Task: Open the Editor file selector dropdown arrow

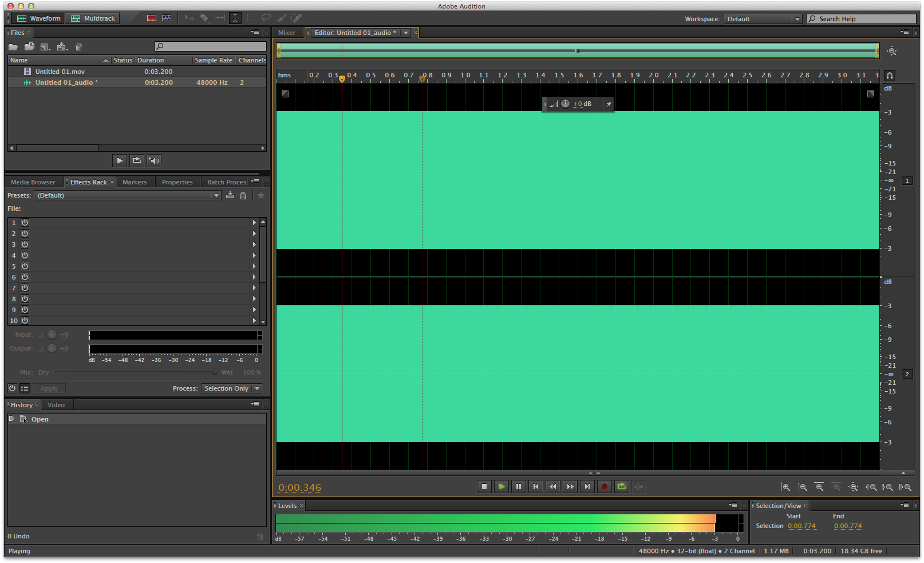Action: click(406, 33)
